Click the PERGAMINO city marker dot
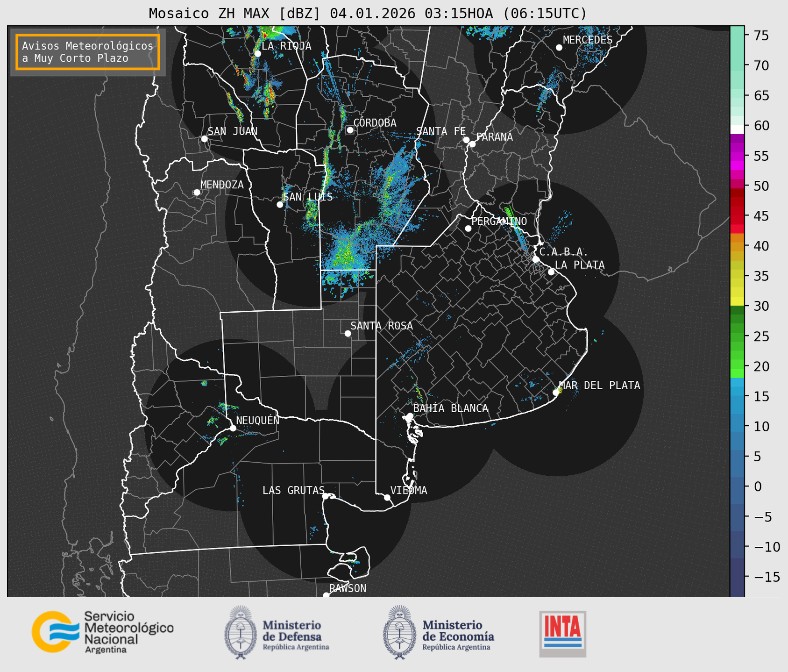The height and width of the screenshot is (672, 788). click(468, 229)
